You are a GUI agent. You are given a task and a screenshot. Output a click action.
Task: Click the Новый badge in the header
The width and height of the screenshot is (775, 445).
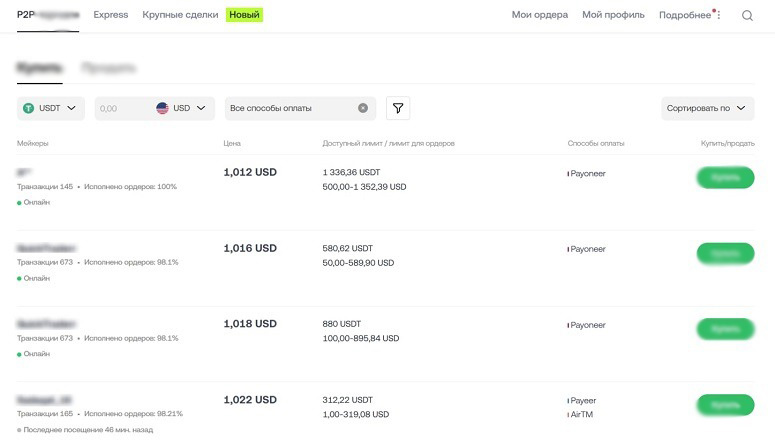pos(244,15)
